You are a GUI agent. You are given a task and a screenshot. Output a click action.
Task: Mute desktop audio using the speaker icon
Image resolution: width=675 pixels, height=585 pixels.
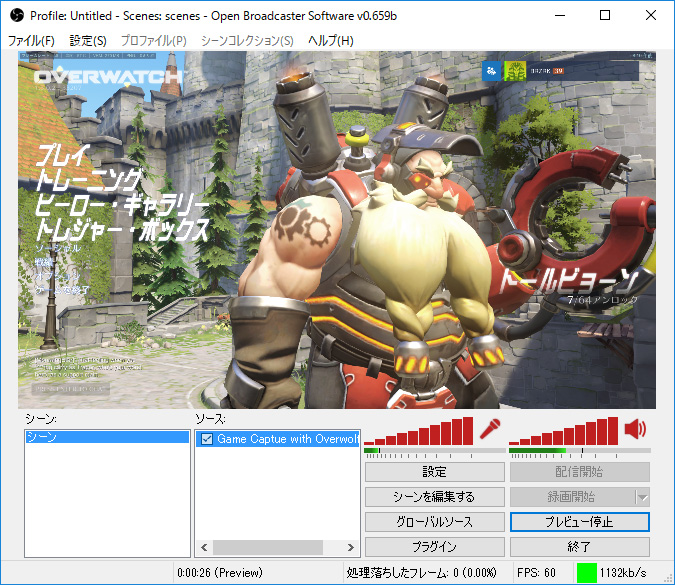636,430
